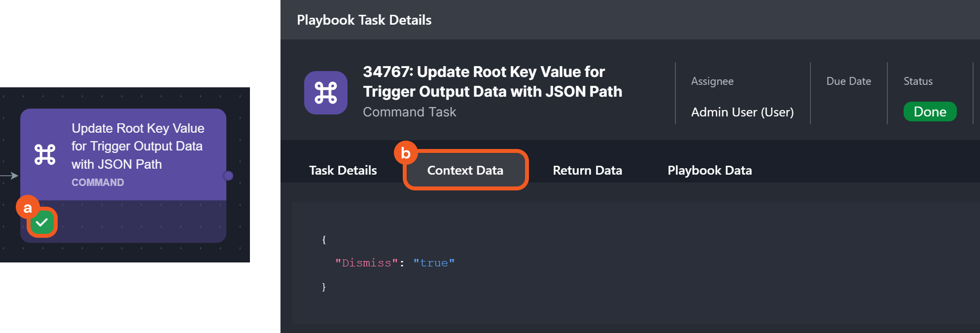The height and width of the screenshot is (333, 980).
Task: Click the orange 'b' annotation marker
Action: click(x=405, y=153)
